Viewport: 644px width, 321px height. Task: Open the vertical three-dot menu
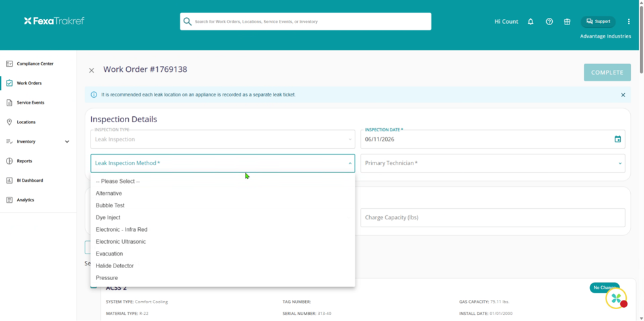pos(628,22)
